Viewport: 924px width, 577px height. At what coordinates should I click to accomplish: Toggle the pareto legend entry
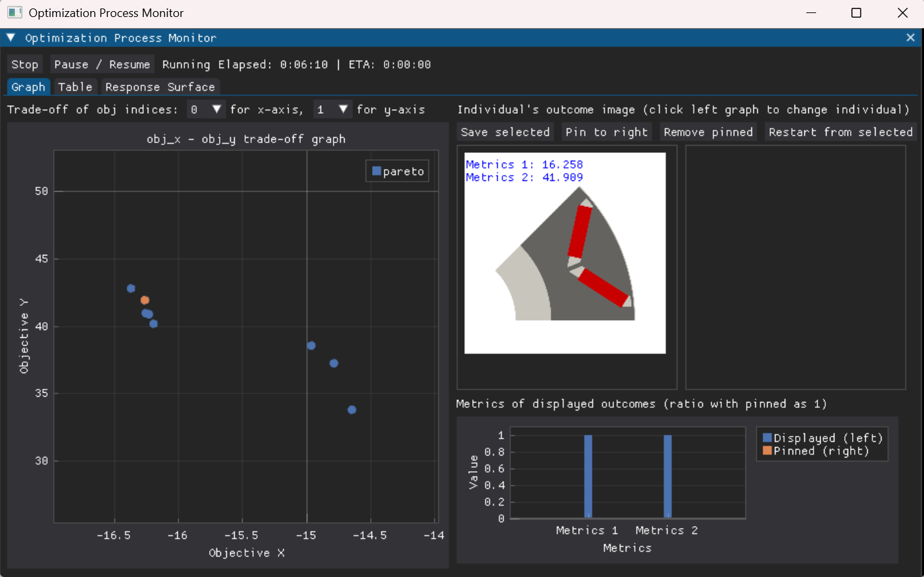point(398,171)
